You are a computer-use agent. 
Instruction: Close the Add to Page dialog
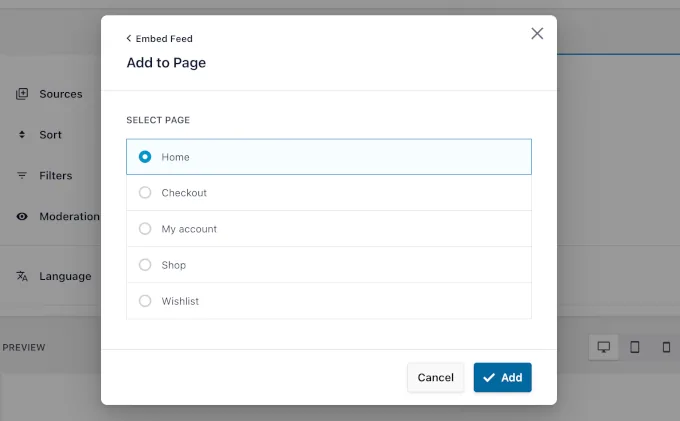point(537,33)
